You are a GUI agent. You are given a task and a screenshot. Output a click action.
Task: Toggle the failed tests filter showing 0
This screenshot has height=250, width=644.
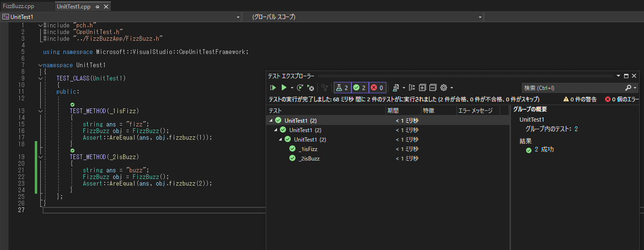[377, 88]
